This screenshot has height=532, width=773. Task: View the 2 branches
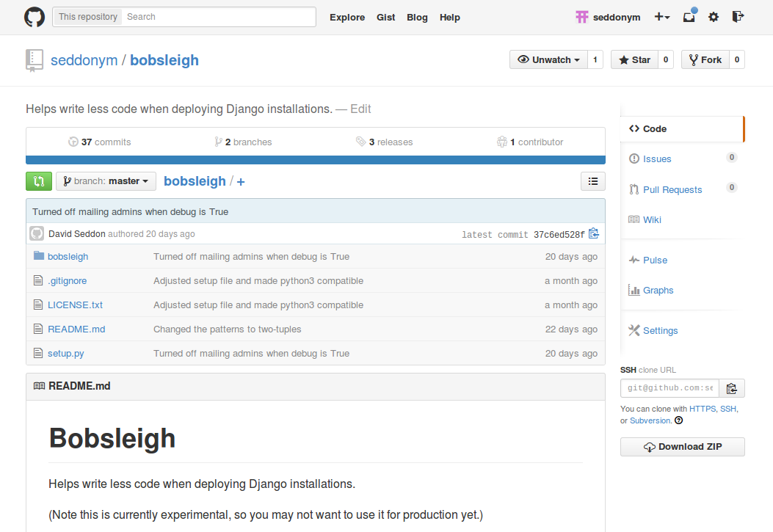pos(243,142)
